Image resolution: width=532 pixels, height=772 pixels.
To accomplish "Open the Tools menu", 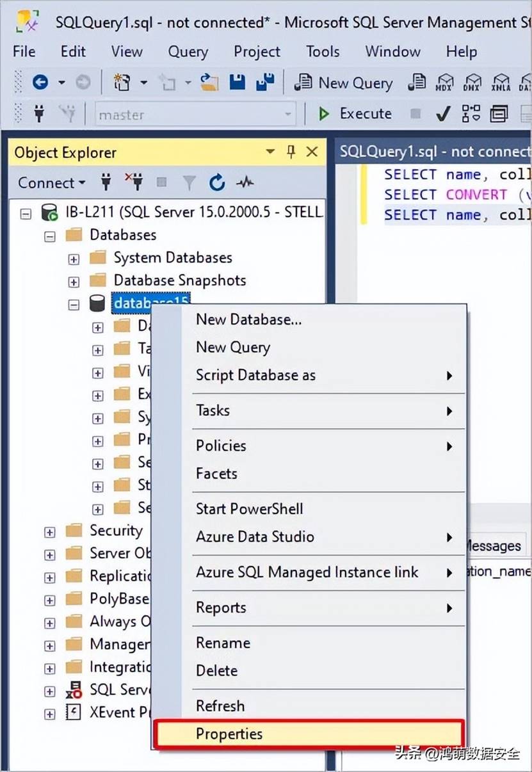I will [323, 51].
